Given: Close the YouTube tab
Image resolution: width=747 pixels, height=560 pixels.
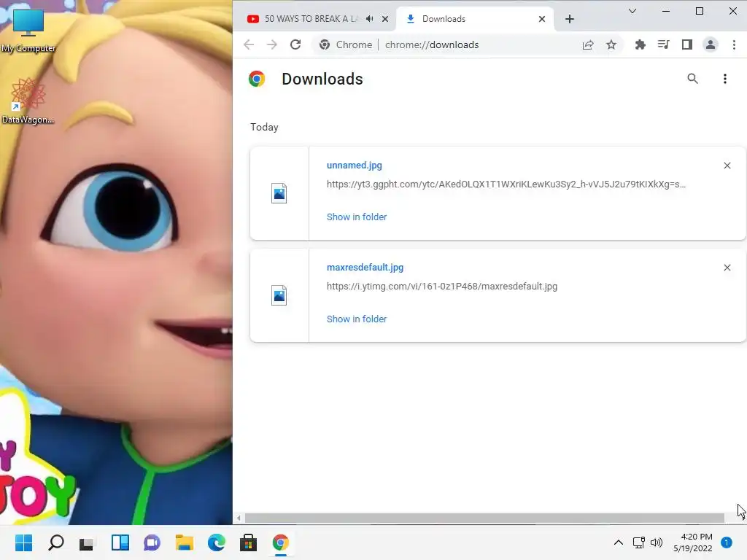Looking at the screenshot, I should pos(385,19).
